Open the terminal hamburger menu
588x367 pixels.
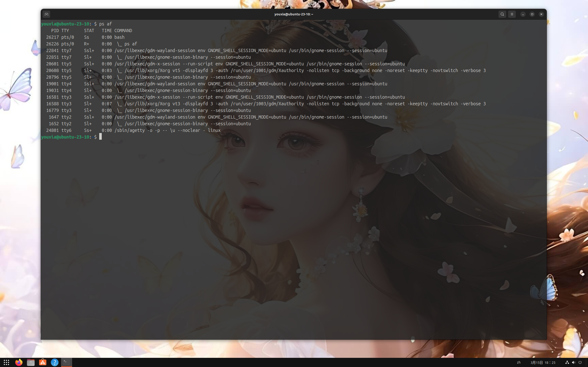point(512,14)
